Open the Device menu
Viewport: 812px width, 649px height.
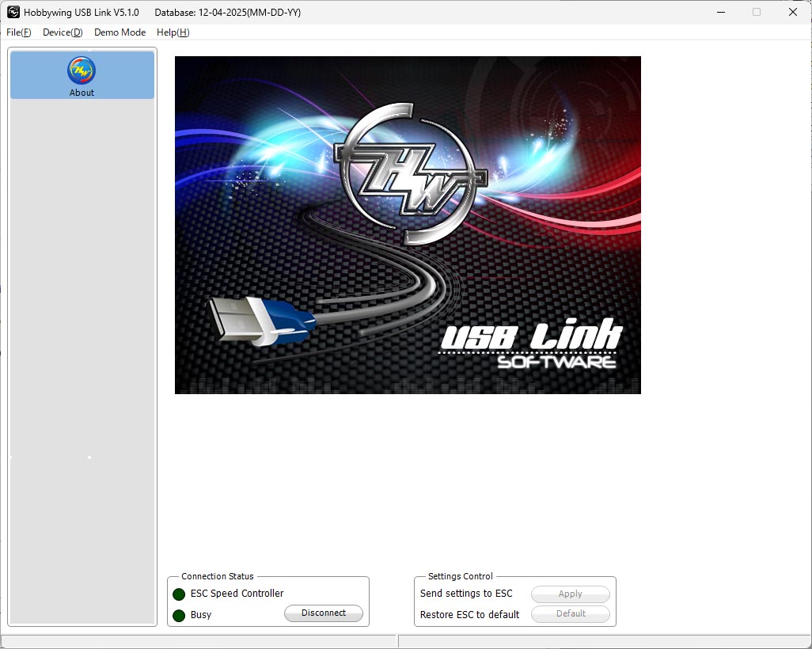pyautogui.click(x=63, y=32)
